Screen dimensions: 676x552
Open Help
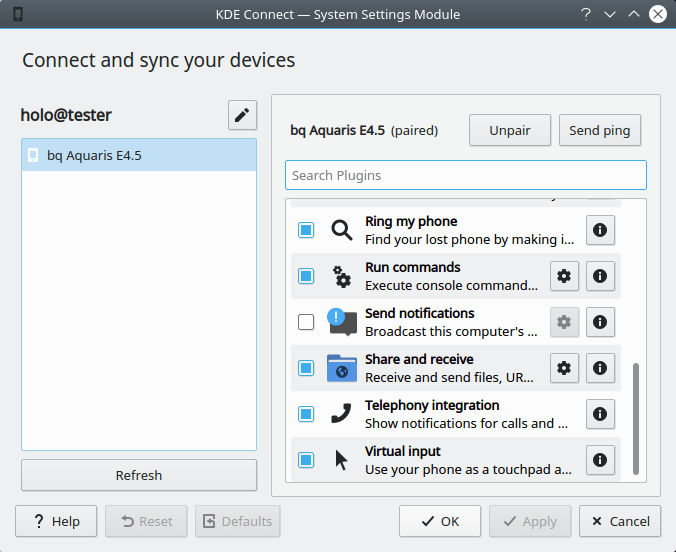(56, 521)
